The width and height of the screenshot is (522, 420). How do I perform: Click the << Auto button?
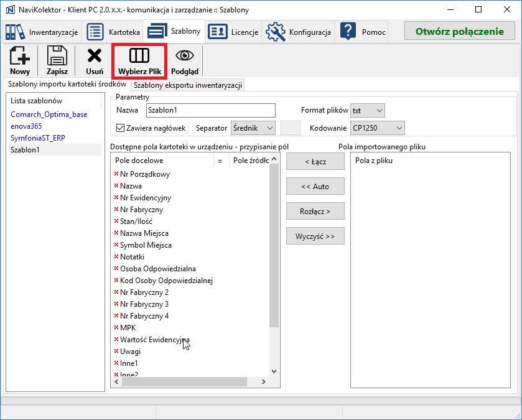pyautogui.click(x=315, y=187)
